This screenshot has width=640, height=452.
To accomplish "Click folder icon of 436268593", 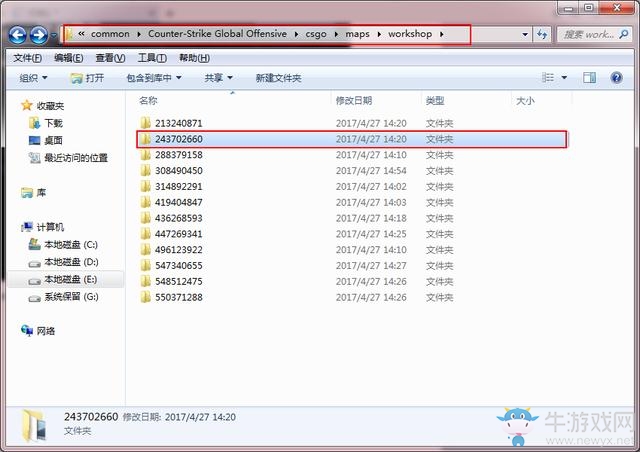I will click(145, 218).
